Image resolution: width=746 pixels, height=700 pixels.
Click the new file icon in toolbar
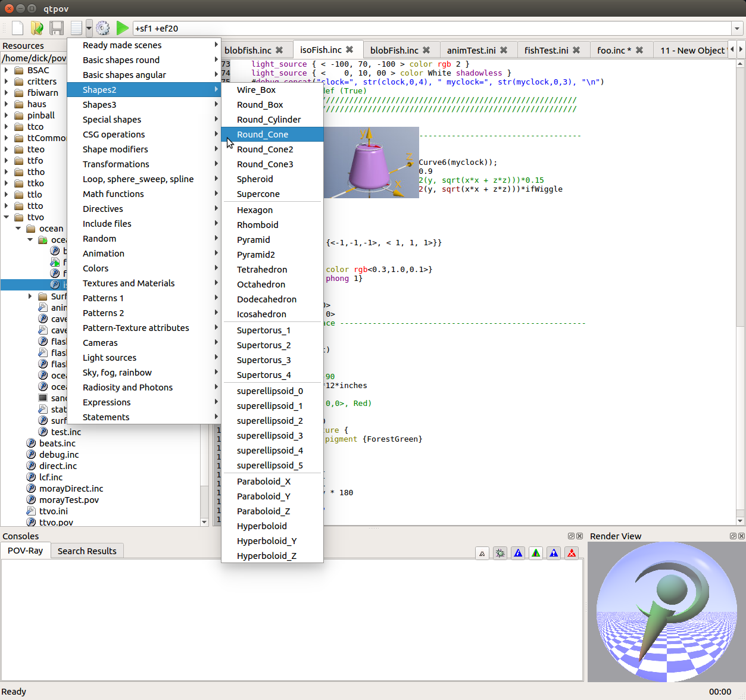click(x=18, y=28)
